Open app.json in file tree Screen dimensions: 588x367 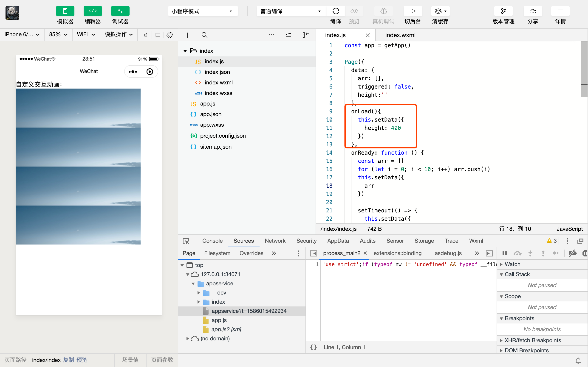pyautogui.click(x=210, y=114)
